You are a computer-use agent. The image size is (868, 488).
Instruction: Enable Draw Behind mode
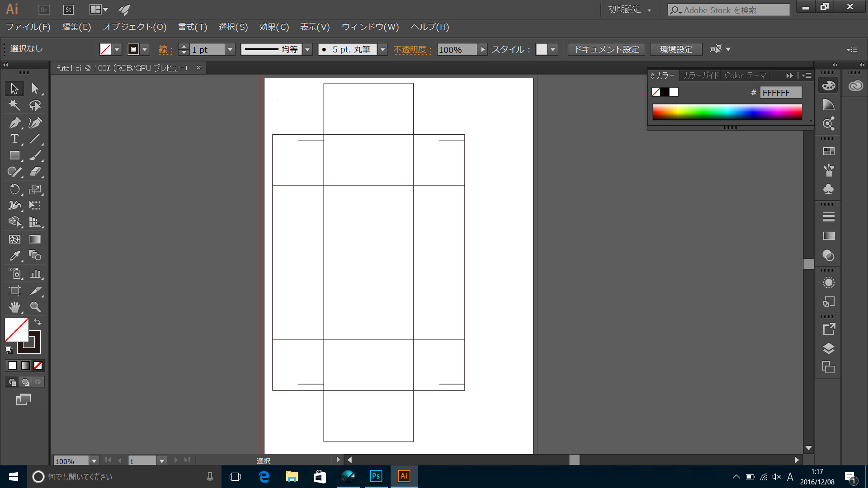click(25, 382)
